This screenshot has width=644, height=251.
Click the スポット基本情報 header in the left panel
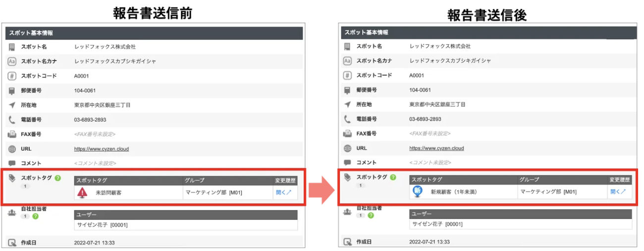(x=155, y=33)
